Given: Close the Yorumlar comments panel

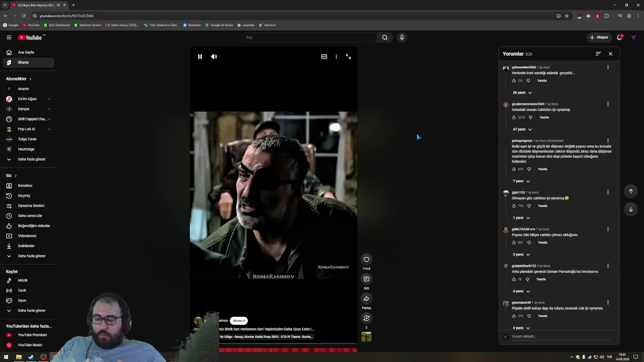Looking at the screenshot, I should 610,54.
